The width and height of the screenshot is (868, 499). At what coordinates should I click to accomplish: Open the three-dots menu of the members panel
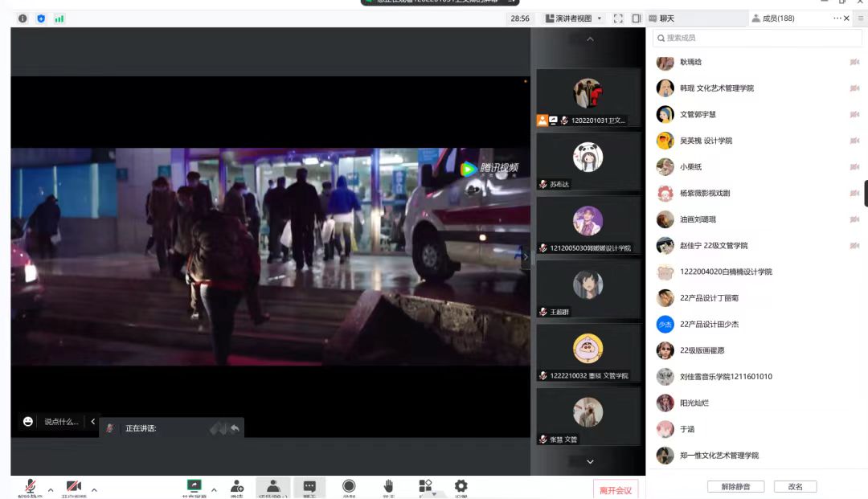(x=837, y=18)
